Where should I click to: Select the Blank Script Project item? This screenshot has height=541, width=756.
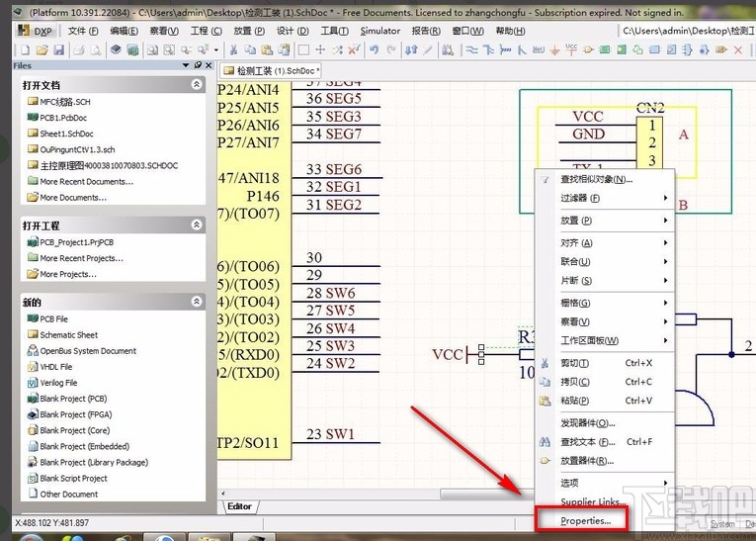(73, 479)
